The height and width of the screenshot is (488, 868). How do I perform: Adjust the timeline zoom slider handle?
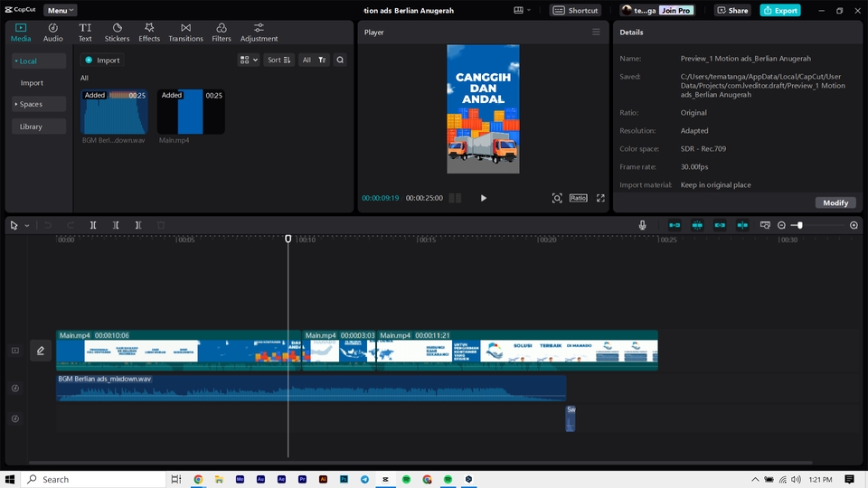point(799,225)
